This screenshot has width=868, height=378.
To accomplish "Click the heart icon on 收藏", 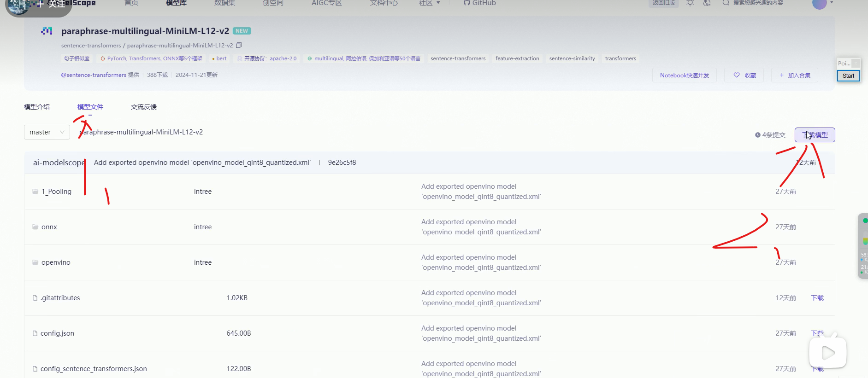I will coord(737,75).
